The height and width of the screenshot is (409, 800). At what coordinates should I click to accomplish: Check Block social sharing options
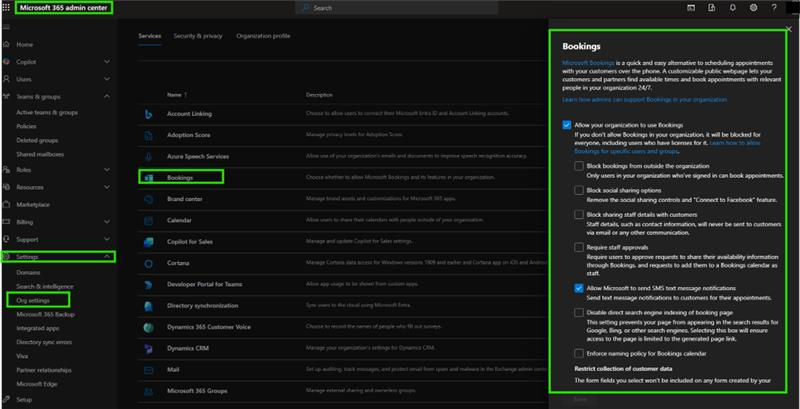[x=579, y=190]
